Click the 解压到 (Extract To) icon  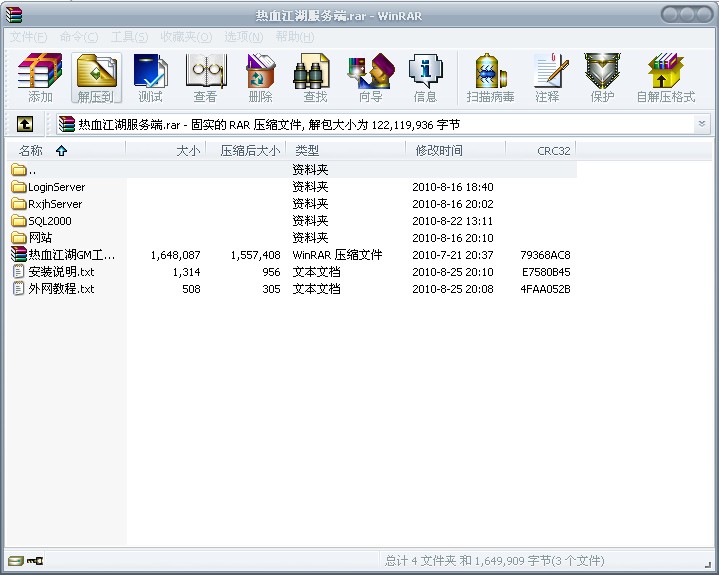(96, 78)
